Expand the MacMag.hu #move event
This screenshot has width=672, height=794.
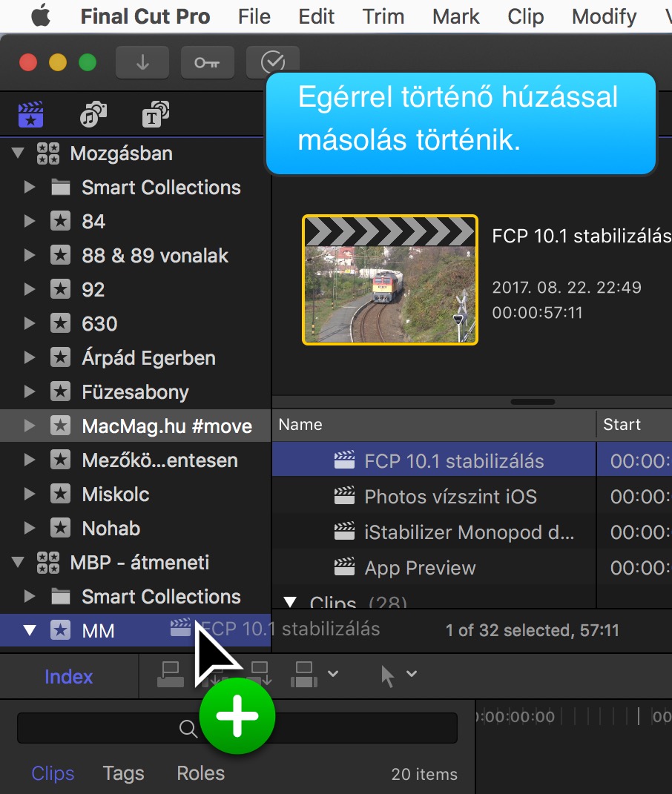(x=30, y=426)
